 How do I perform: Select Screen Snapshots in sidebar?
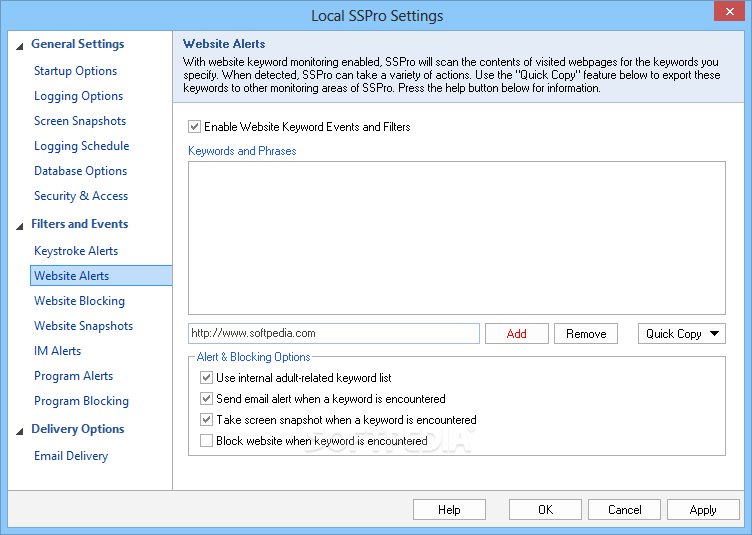click(80, 121)
